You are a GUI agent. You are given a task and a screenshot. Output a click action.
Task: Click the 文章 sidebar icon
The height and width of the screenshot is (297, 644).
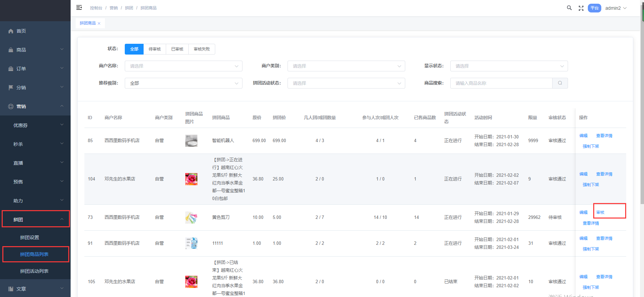pyautogui.click(x=11, y=289)
